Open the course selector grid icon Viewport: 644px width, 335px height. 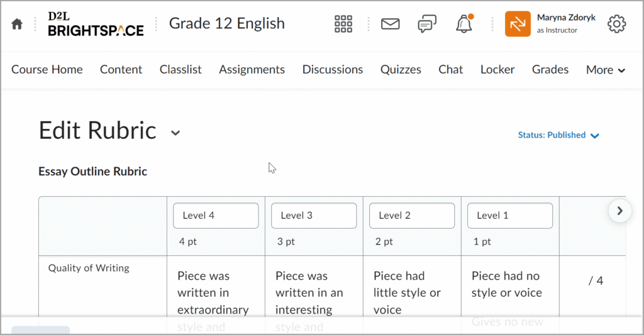[343, 25]
